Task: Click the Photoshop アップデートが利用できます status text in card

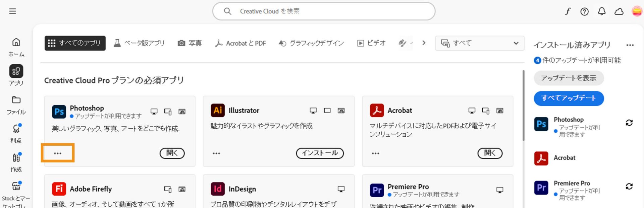Action: pos(108,116)
